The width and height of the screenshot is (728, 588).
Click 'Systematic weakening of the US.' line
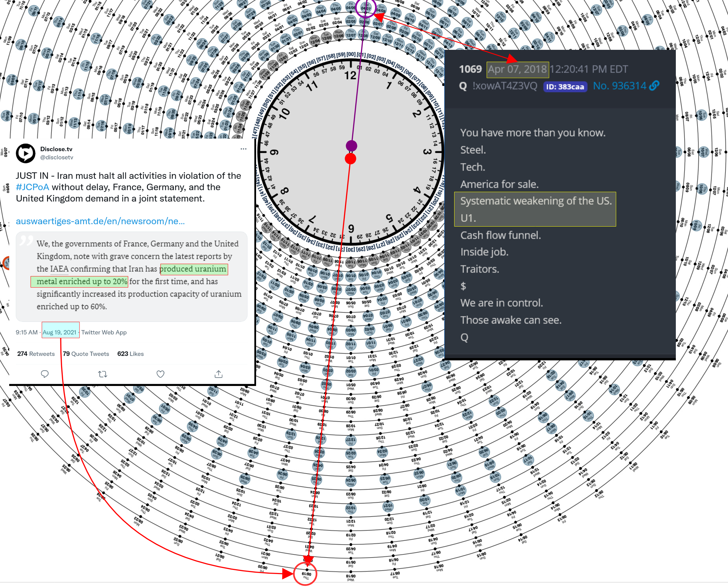tap(536, 201)
